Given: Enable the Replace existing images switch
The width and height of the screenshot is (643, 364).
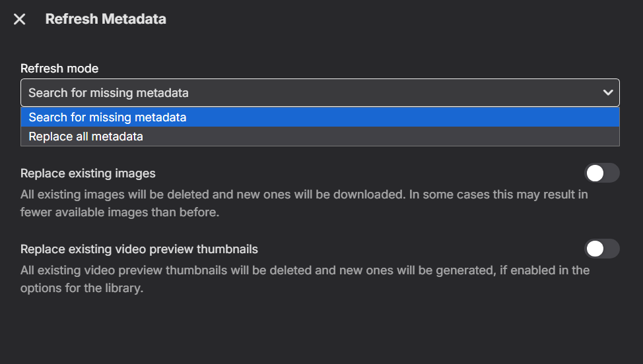Looking at the screenshot, I should pyautogui.click(x=601, y=173).
